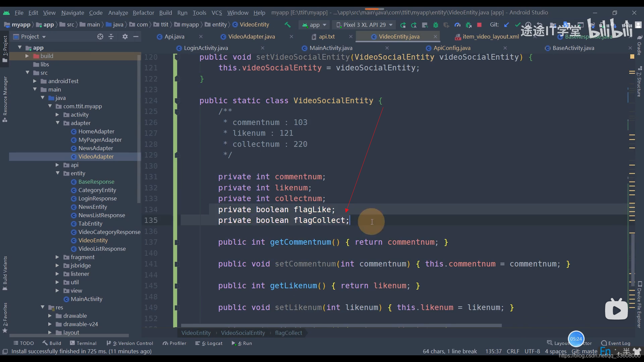The width and height of the screenshot is (644, 362).
Task: Open the Terminal tool window
Action: (83, 343)
